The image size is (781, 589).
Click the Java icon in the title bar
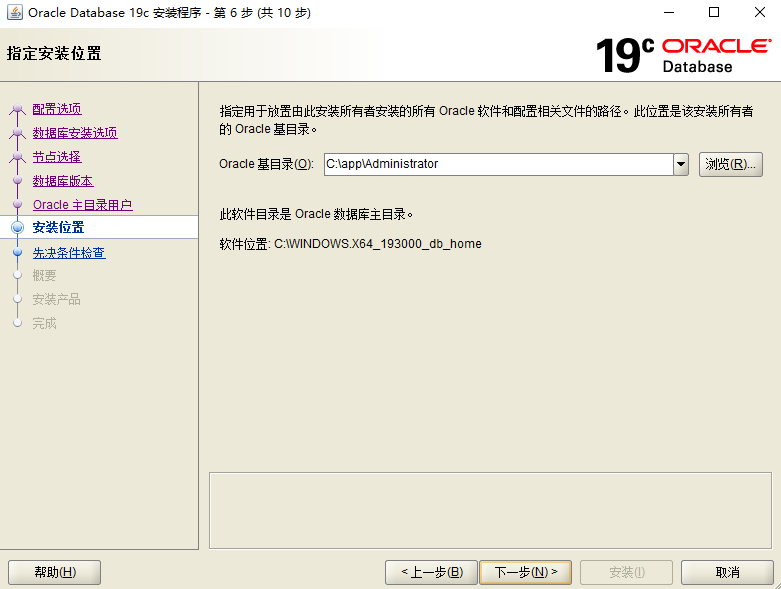(14, 13)
